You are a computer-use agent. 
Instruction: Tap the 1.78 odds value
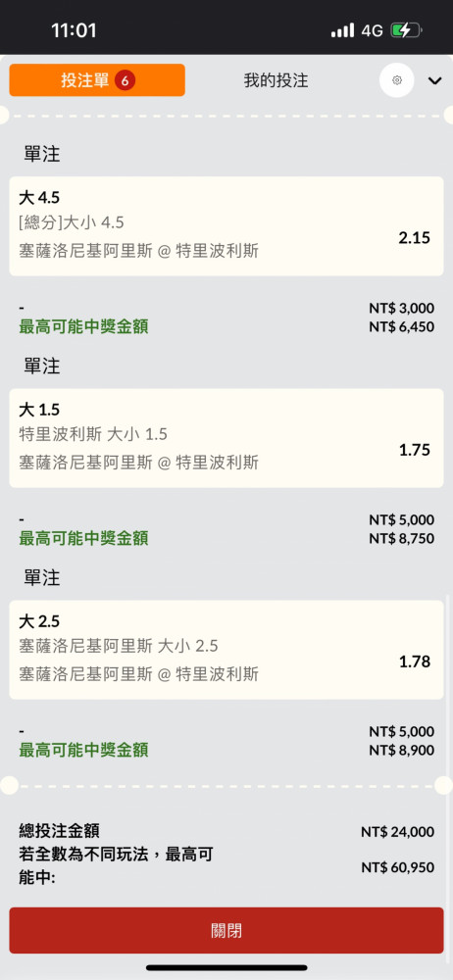click(x=414, y=661)
